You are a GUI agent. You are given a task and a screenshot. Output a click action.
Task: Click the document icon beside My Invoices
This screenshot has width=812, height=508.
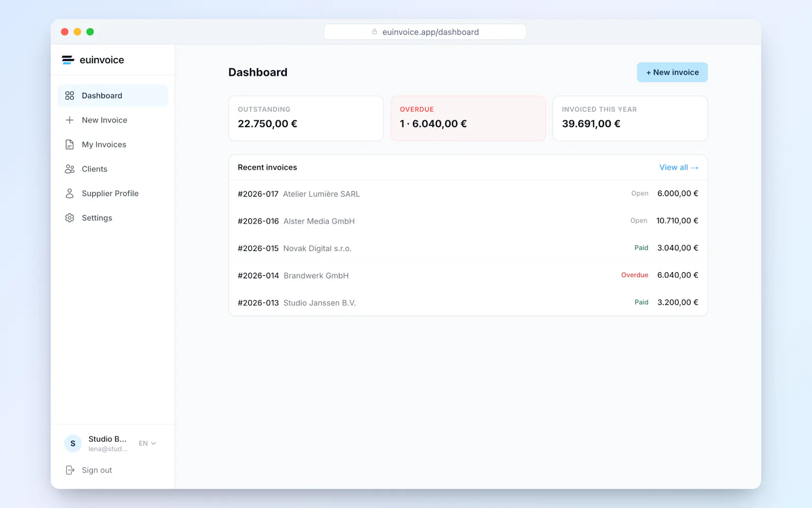click(70, 144)
